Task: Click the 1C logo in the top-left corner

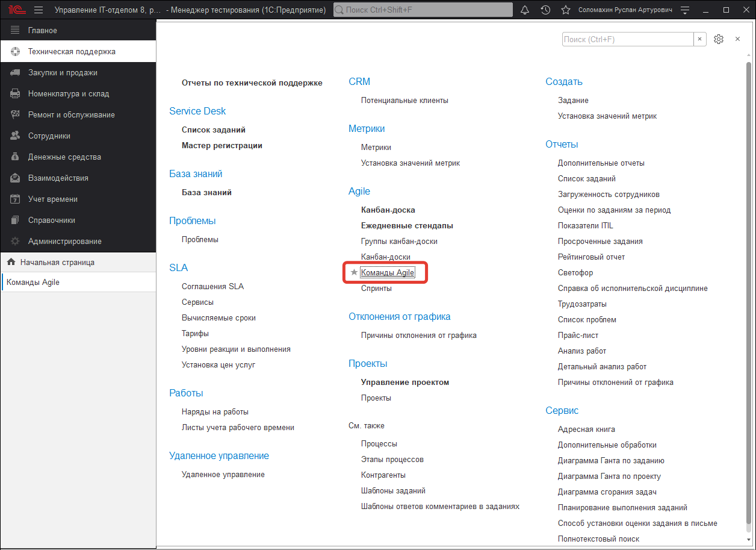Action: click(16, 9)
